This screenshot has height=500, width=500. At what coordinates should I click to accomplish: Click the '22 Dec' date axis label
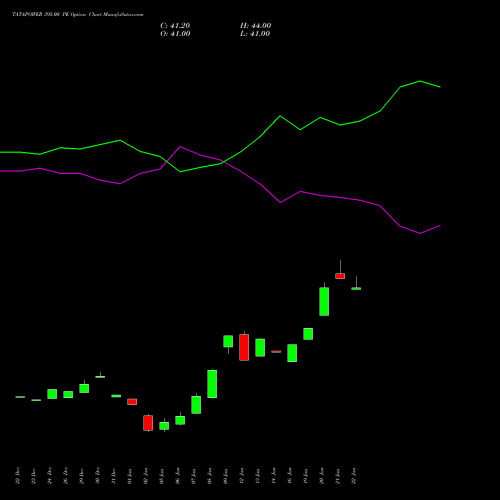coord(18,476)
